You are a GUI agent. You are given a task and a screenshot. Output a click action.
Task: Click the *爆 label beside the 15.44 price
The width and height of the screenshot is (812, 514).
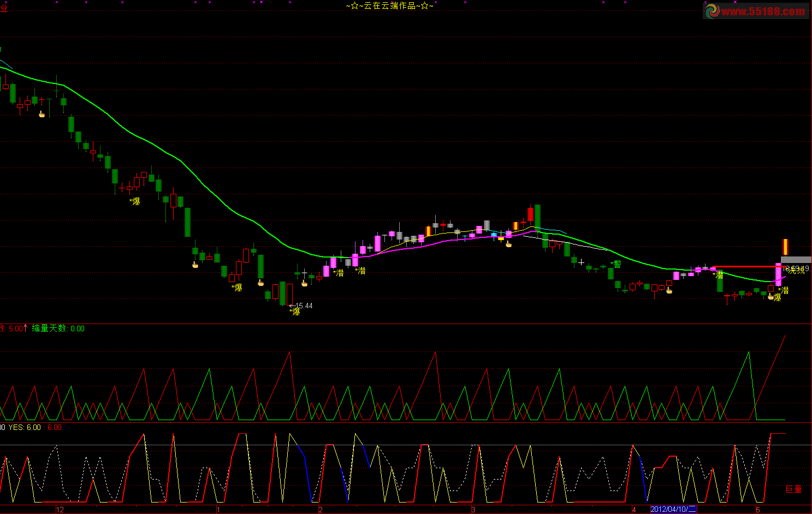295,312
